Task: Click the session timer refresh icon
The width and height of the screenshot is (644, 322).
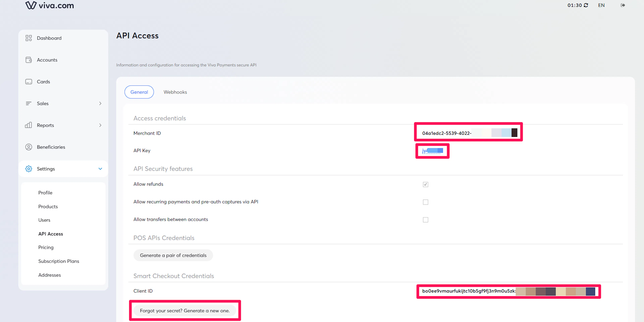Action: (586, 5)
